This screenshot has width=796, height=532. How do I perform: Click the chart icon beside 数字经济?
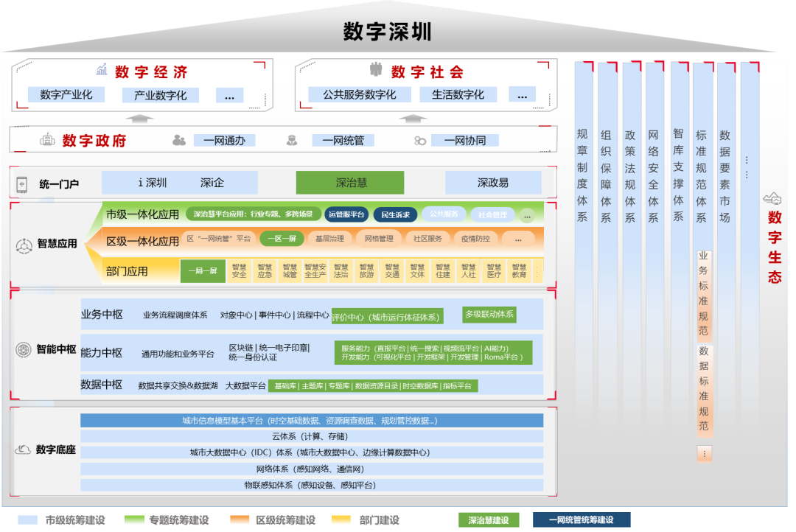(x=102, y=71)
